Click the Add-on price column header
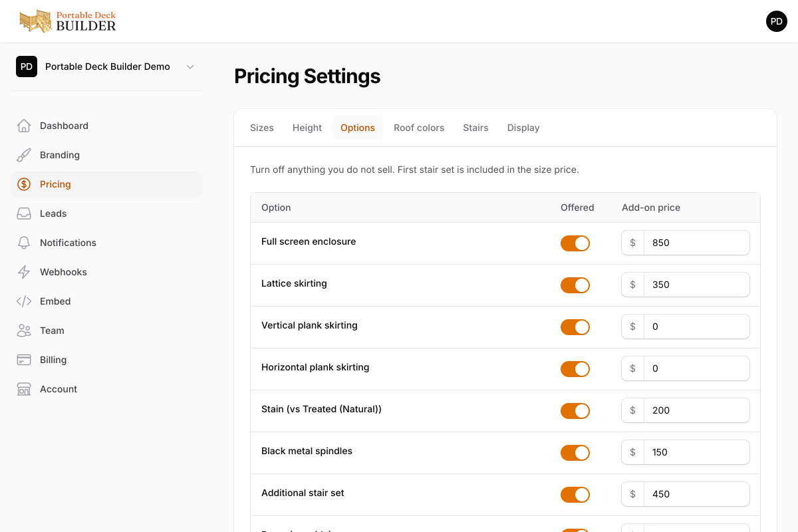The width and height of the screenshot is (798, 532). click(651, 207)
